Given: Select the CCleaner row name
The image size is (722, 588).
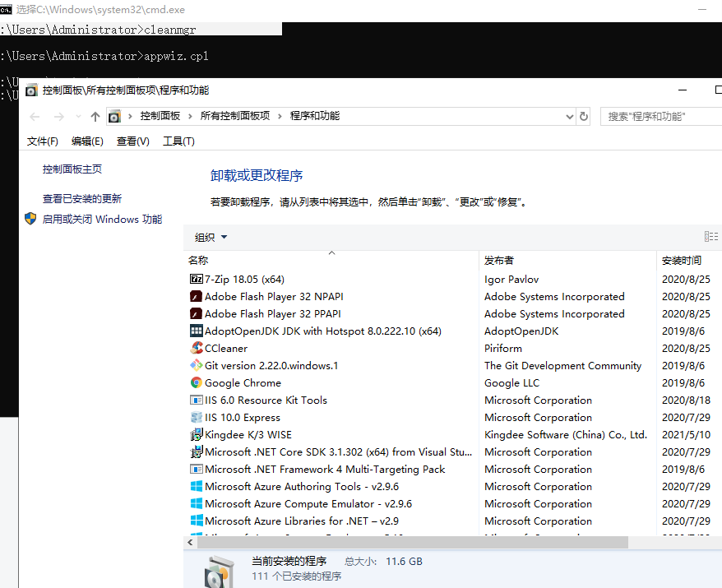Looking at the screenshot, I should pyautogui.click(x=226, y=348).
